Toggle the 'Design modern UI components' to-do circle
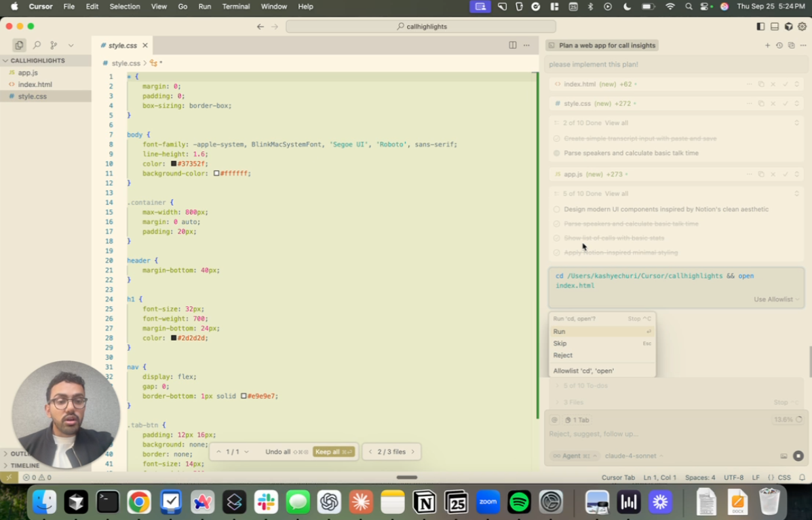 (x=557, y=210)
